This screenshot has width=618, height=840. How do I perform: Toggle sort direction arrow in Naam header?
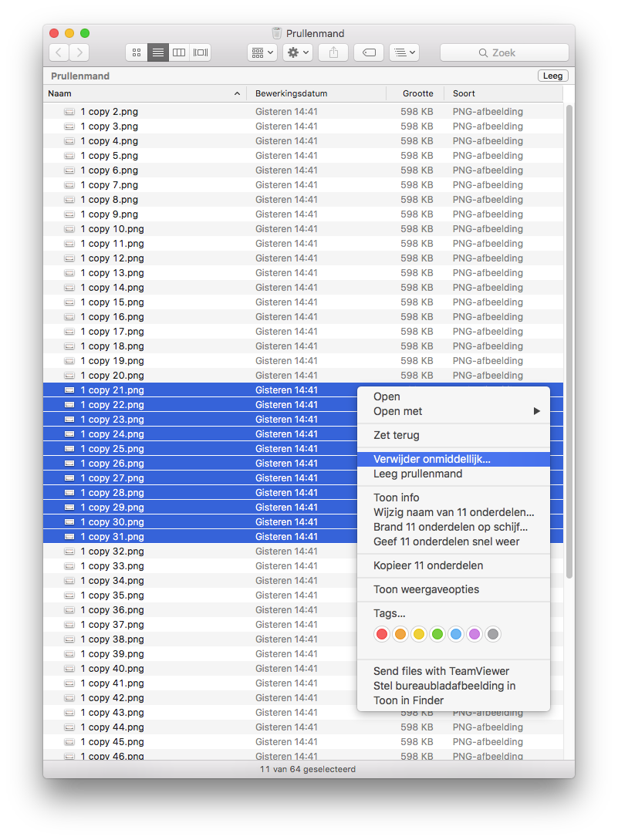click(x=237, y=93)
